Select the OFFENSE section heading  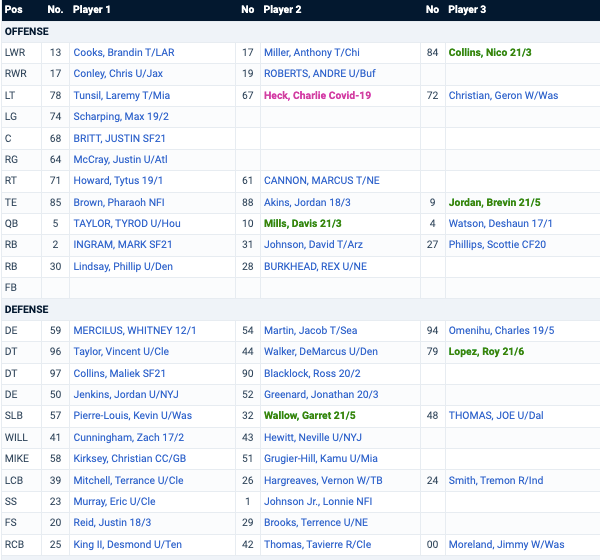point(26,31)
